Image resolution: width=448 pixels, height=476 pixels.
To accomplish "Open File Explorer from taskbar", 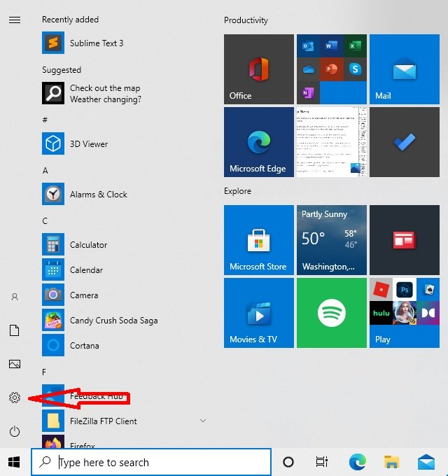I will point(392,462).
